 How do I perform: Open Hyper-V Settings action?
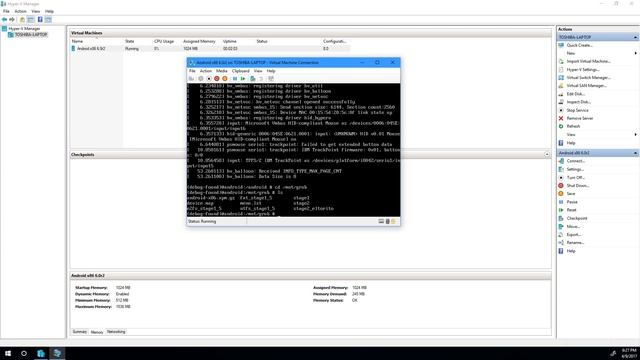point(583,69)
